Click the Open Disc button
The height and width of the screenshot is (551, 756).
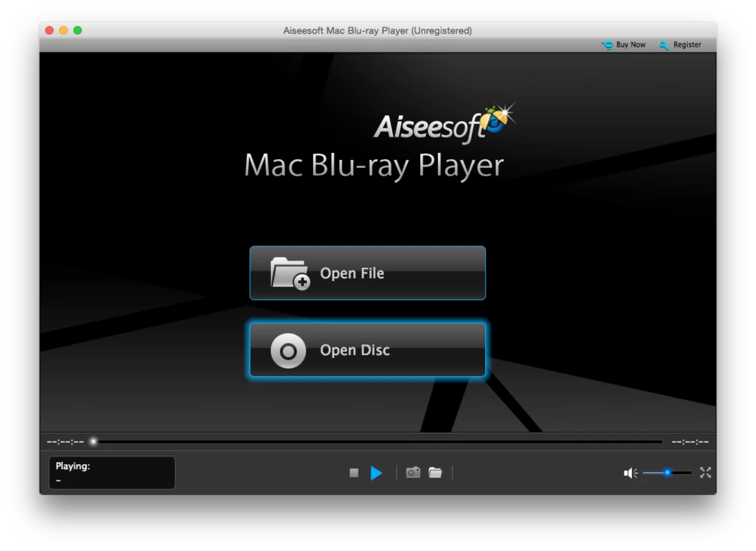click(x=367, y=349)
